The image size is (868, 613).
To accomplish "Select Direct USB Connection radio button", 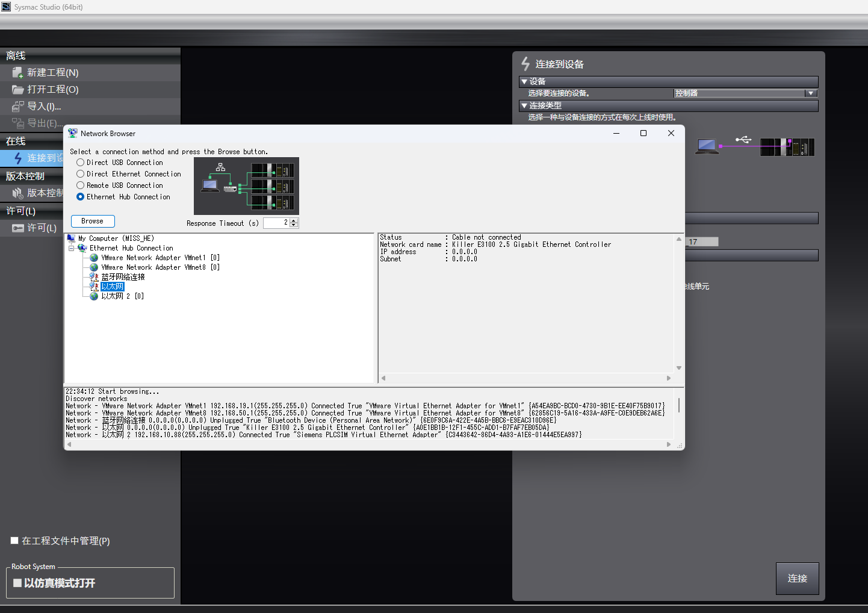I will (x=80, y=163).
